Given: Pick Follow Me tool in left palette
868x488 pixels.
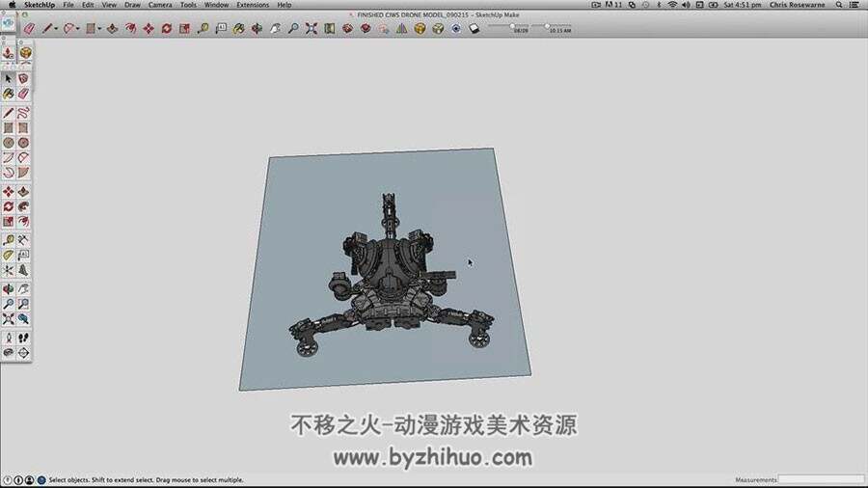Looking at the screenshot, I should tap(23, 207).
